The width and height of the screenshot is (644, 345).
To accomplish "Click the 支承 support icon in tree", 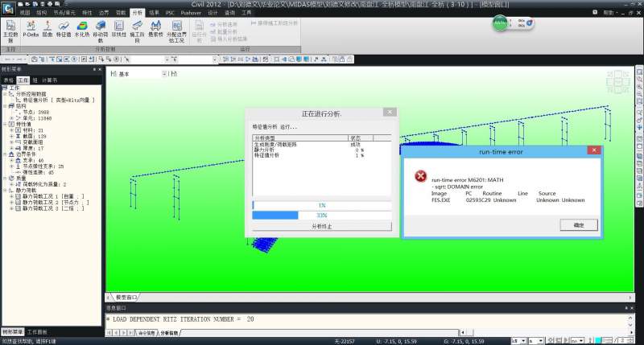I will point(18,160).
